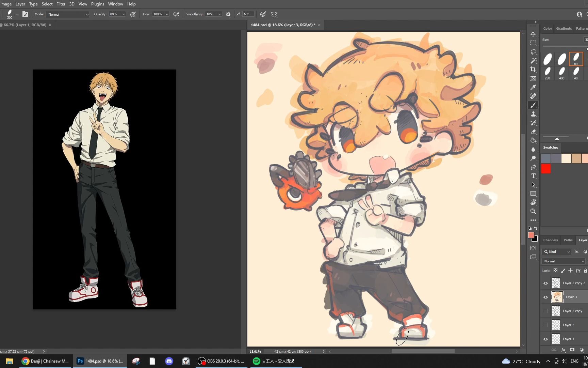Select the Type tool
Viewport: 588px width, 368px height.
point(533,176)
